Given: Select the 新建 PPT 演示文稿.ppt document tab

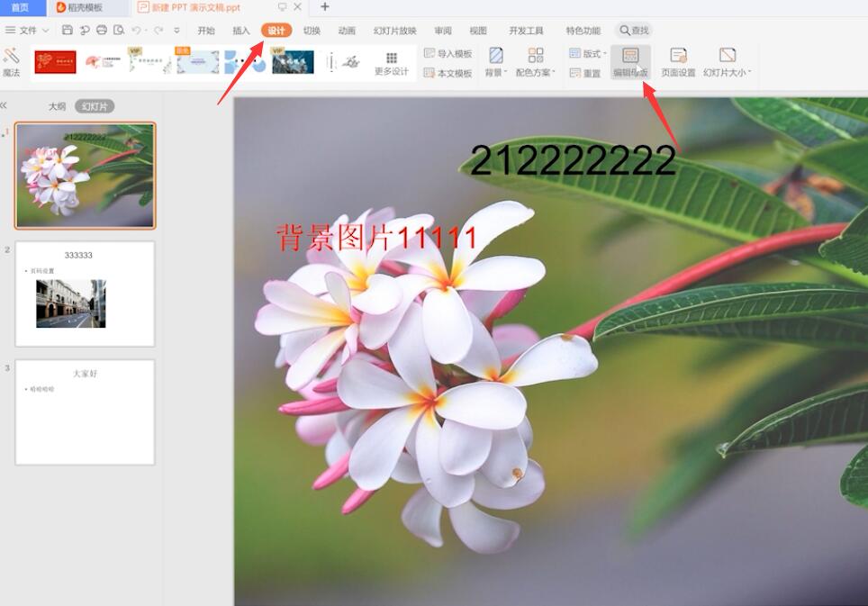Looking at the screenshot, I should point(196,7).
